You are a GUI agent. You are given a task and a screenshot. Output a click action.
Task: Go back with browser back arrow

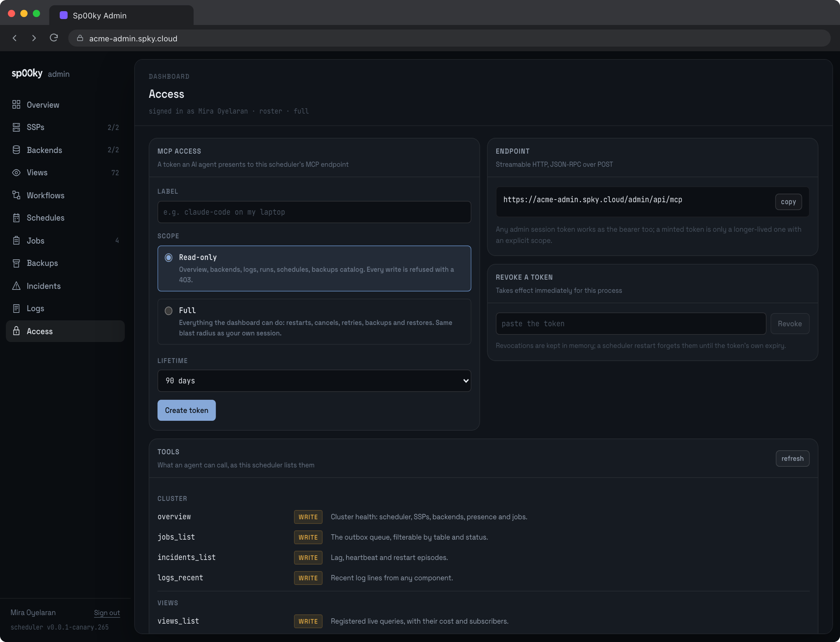14,38
